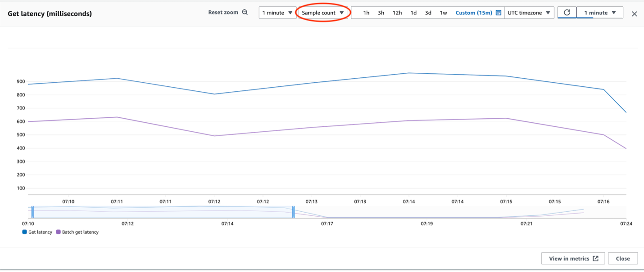This screenshot has width=644, height=272.
Task: Open the period 1 minute dropdown
Action: point(277,13)
